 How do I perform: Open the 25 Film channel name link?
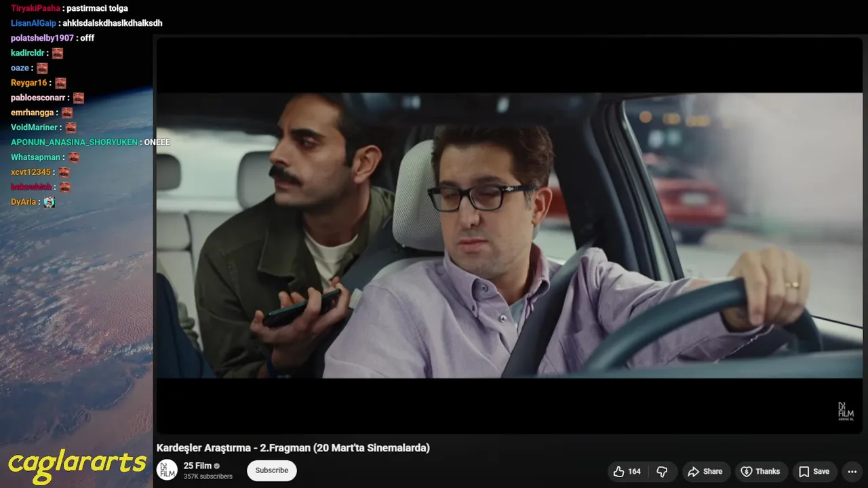pos(197,466)
